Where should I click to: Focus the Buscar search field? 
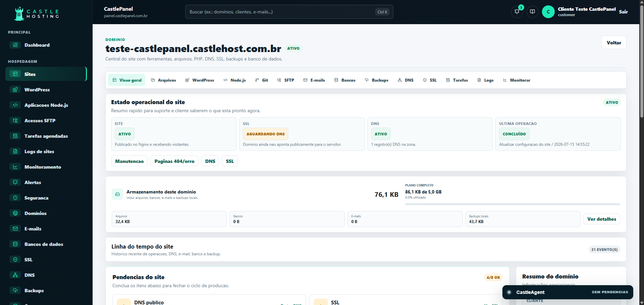[289, 12]
